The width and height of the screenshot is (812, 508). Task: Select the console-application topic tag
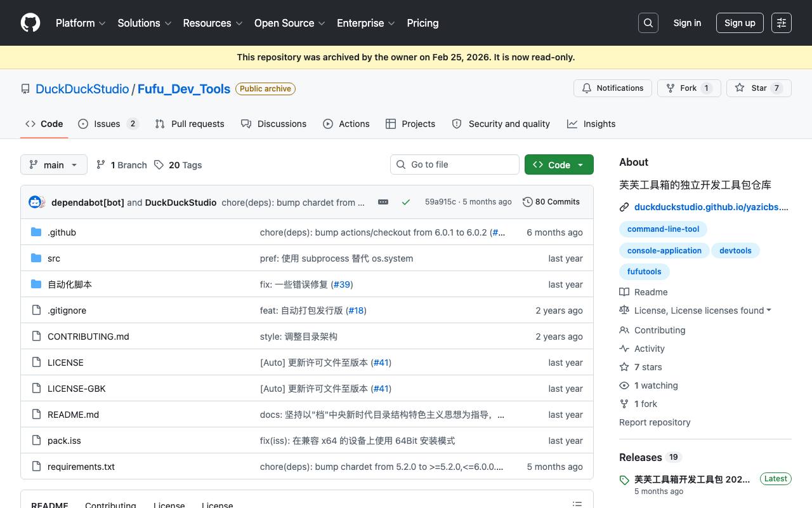click(x=664, y=251)
